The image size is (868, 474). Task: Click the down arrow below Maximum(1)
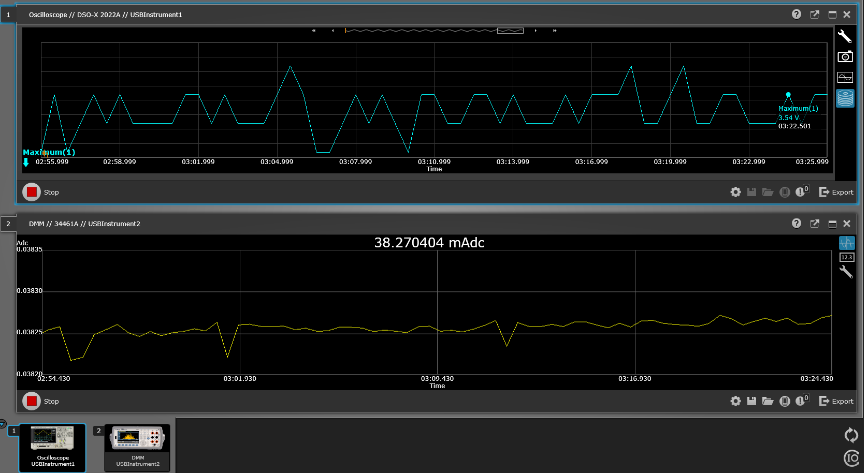[26, 162]
